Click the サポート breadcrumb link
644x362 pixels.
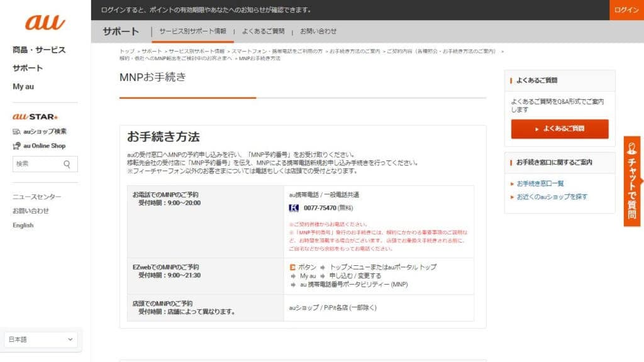pyautogui.click(x=152, y=52)
